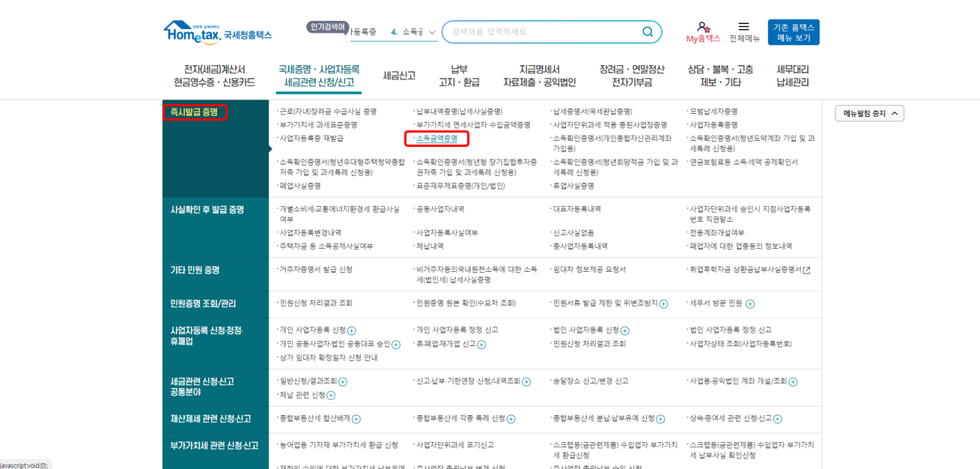Click the Hometax 국세청홈택스 logo
Image resolution: width=980 pixels, height=469 pixels.
(217, 33)
